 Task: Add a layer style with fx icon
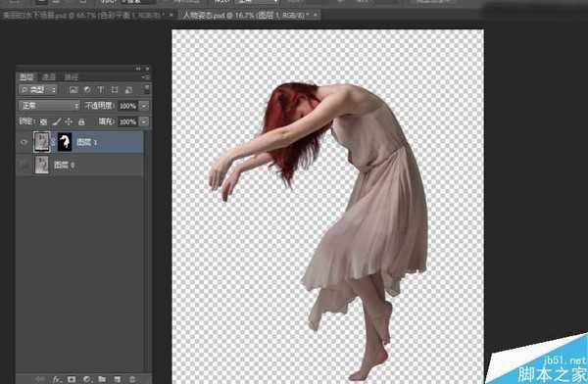click(57, 379)
